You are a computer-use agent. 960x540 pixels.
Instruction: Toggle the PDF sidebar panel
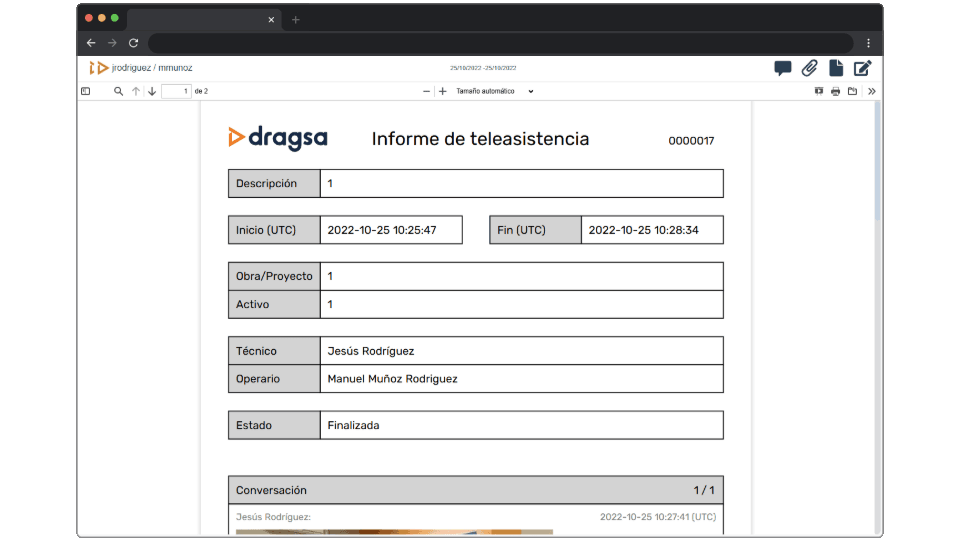point(86,91)
